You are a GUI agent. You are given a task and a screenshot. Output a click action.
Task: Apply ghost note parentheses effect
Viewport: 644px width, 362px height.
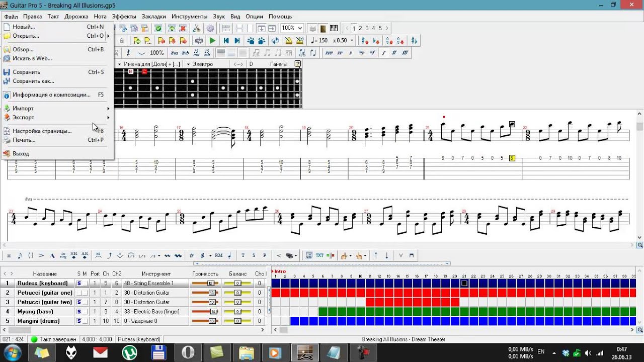(31, 255)
